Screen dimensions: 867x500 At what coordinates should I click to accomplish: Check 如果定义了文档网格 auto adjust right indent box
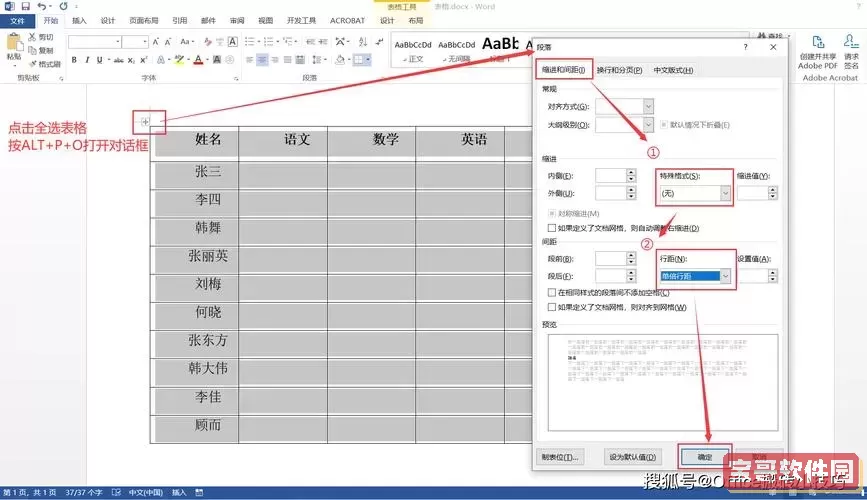pyautogui.click(x=551, y=228)
